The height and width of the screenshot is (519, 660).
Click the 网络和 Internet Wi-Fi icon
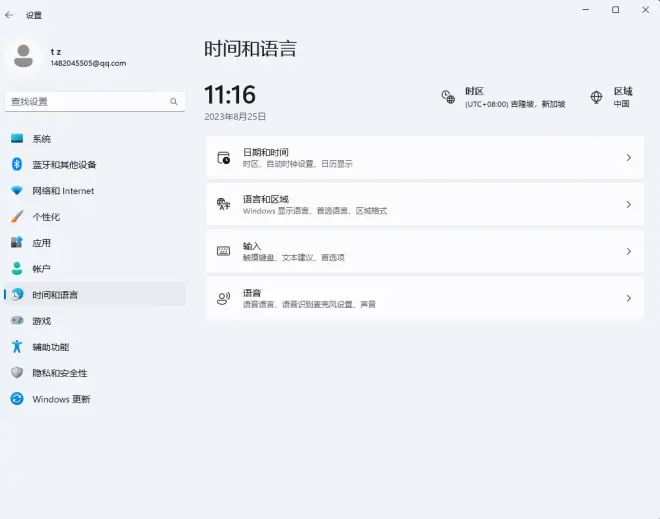(17, 191)
